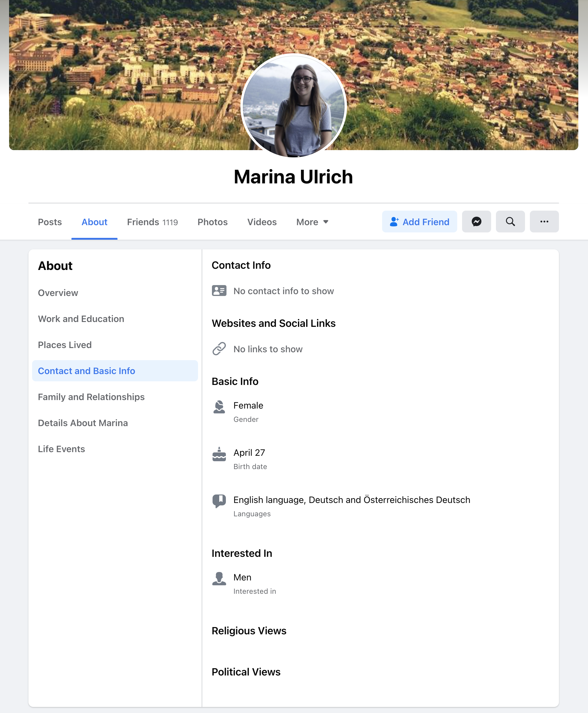Open Marina Ulrich's profile picture

[293, 106]
